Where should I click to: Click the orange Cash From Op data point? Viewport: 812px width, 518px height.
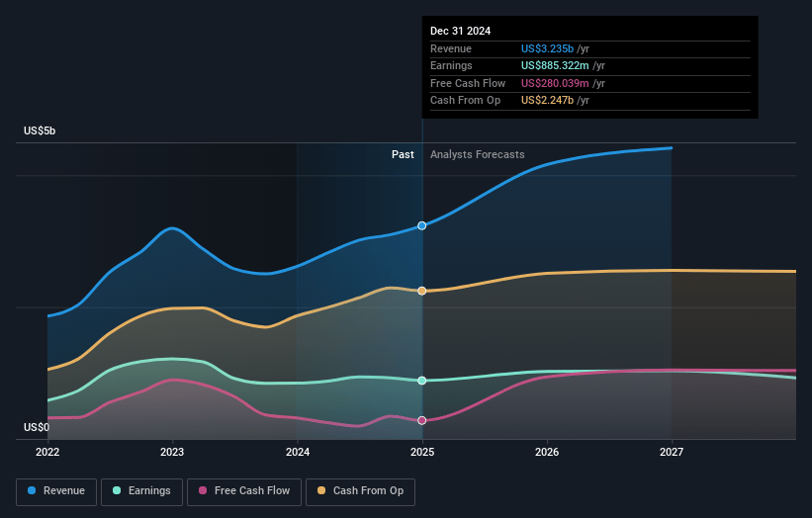tap(422, 291)
